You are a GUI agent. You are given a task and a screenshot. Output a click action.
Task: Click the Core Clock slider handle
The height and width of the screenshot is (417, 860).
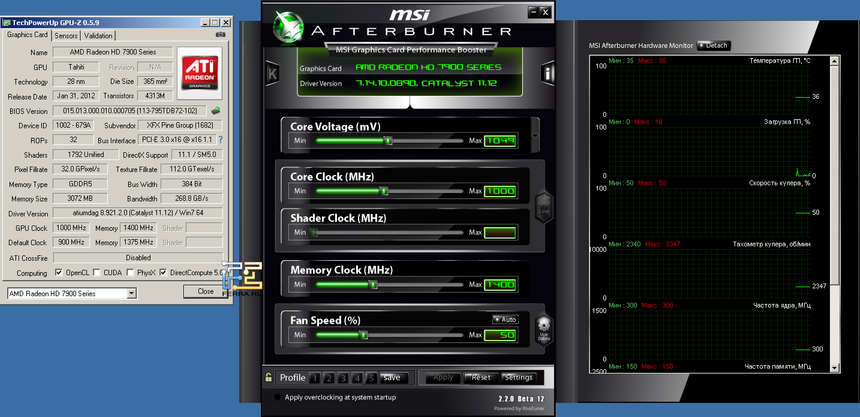384,191
